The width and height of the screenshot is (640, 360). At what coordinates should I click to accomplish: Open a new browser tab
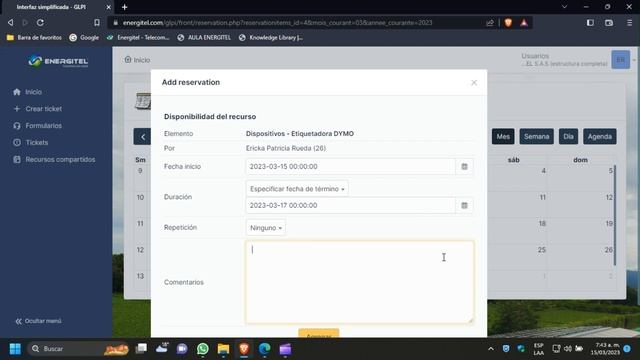[124, 7]
